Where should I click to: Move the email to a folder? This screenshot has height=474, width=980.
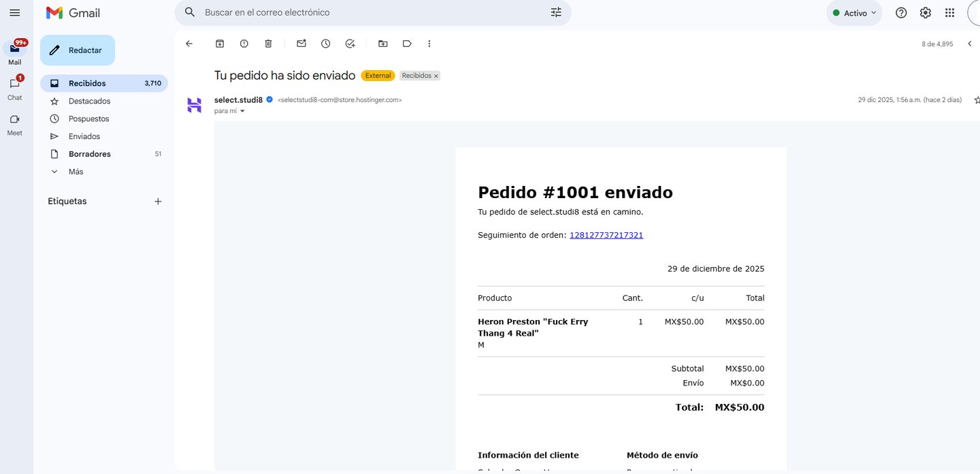383,44
